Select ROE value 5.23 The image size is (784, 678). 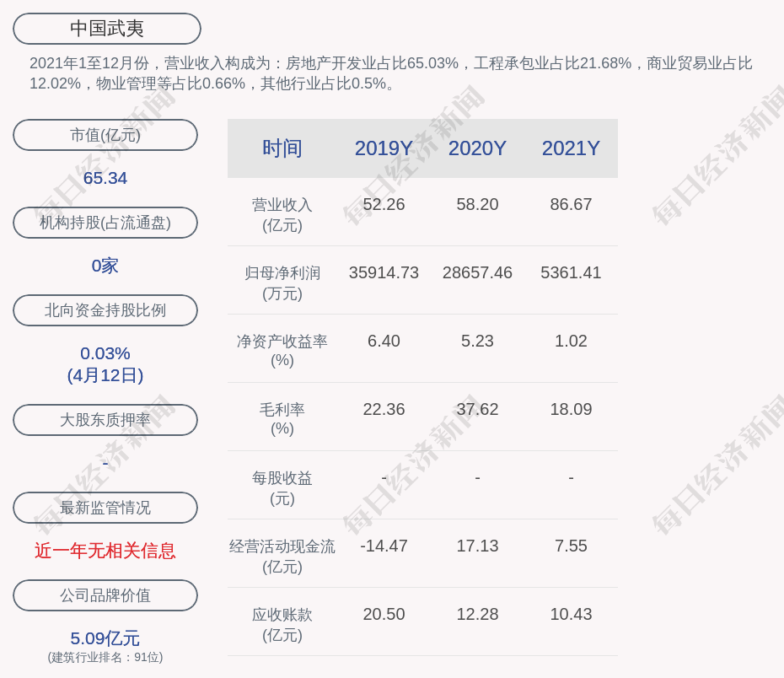pyautogui.click(x=477, y=341)
